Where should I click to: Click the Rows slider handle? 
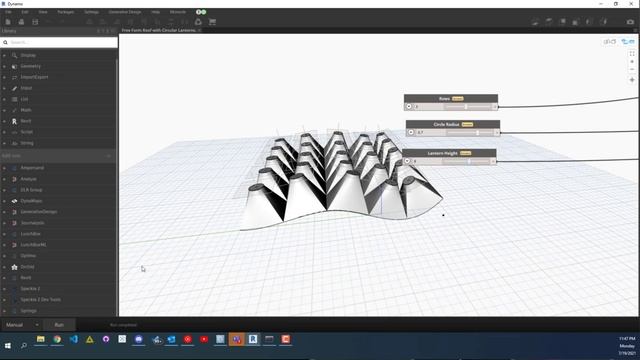[x=466, y=107]
